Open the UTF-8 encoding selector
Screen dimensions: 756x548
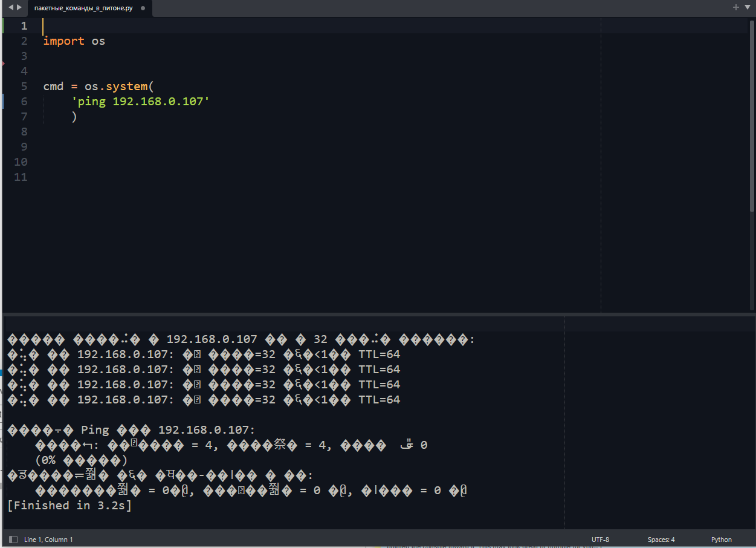pos(600,540)
